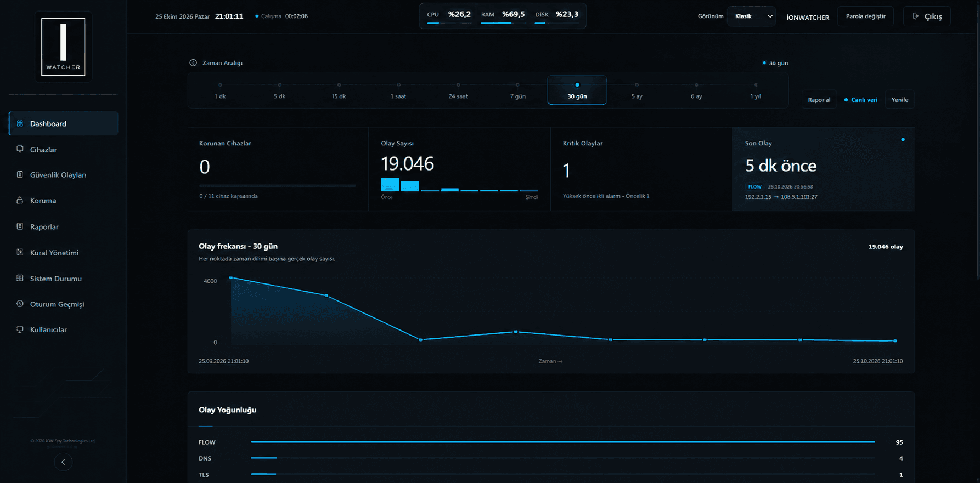Viewport: 980px width, 483px height.
Task: Click the Çıkış logout icon
Action: 915,16
